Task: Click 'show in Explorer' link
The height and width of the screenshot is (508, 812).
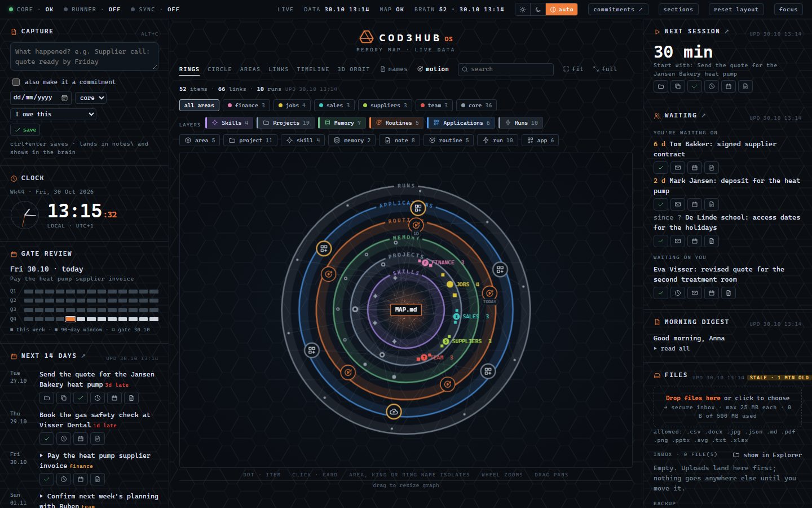Action: tap(767, 455)
